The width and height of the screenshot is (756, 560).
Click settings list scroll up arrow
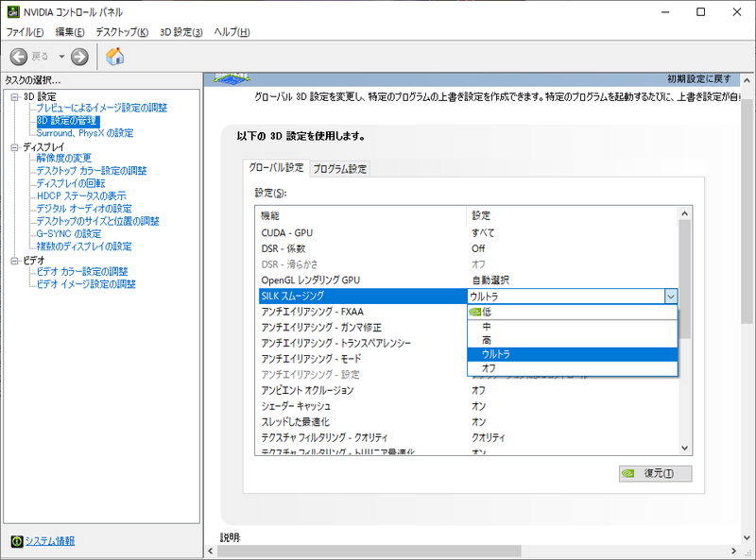(x=684, y=213)
